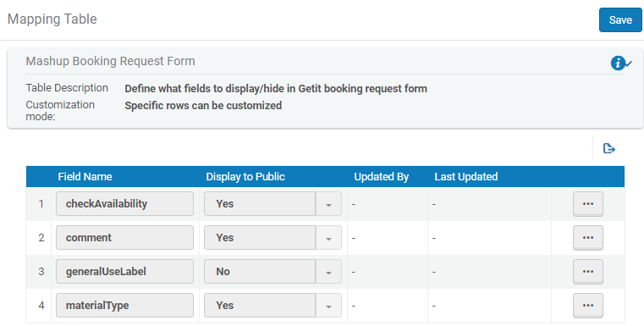Click the Field Name column header

click(x=85, y=177)
